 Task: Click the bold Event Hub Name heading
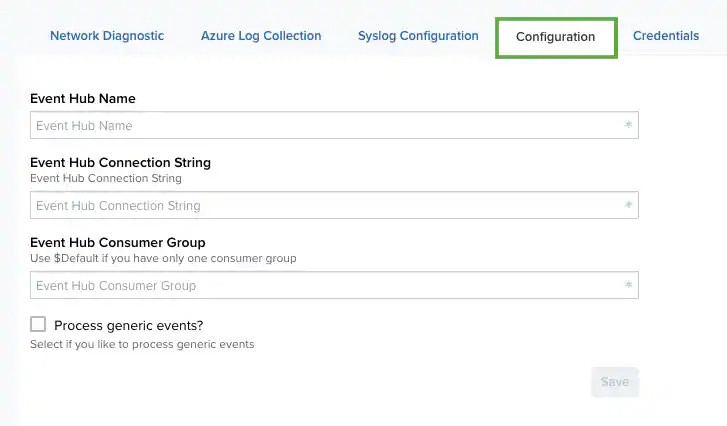[x=83, y=99]
